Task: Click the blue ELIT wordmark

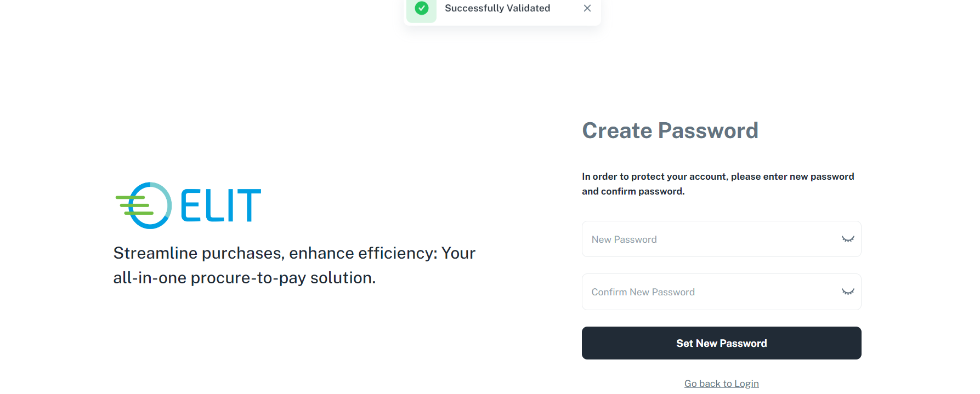Action: click(x=220, y=205)
